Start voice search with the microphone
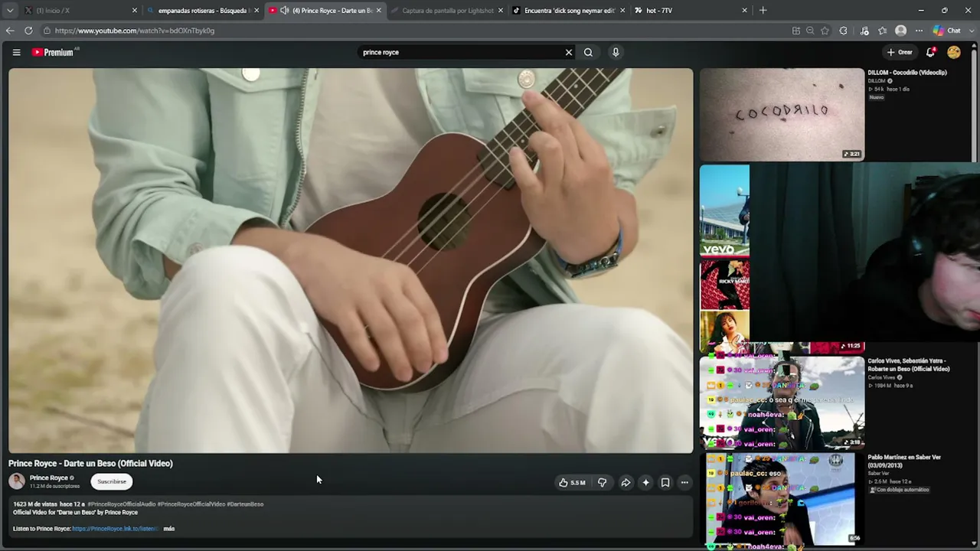This screenshot has width=980, height=551. point(616,52)
